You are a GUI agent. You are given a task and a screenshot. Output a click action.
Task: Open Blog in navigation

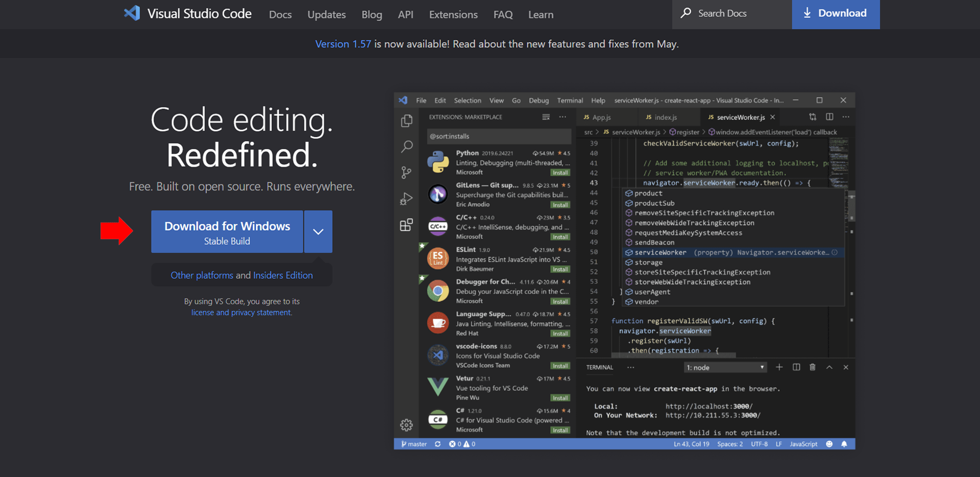pyautogui.click(x=372, y=14)
